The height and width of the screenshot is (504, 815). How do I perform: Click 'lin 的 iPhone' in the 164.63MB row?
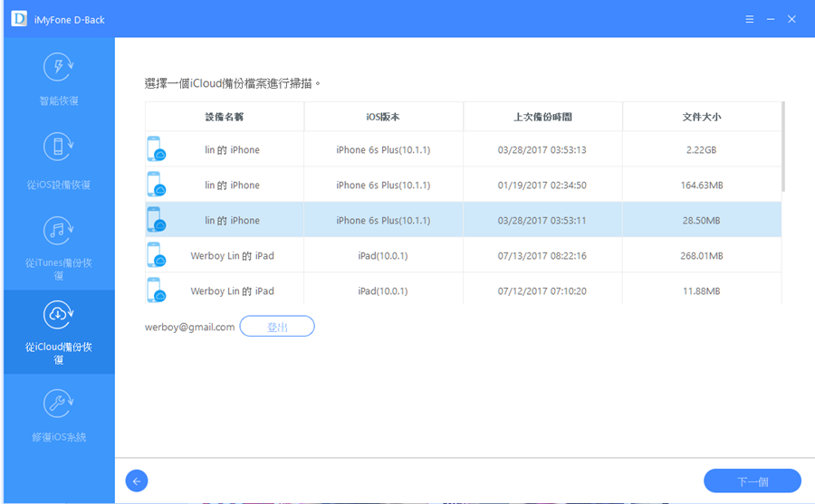(232, 185)
